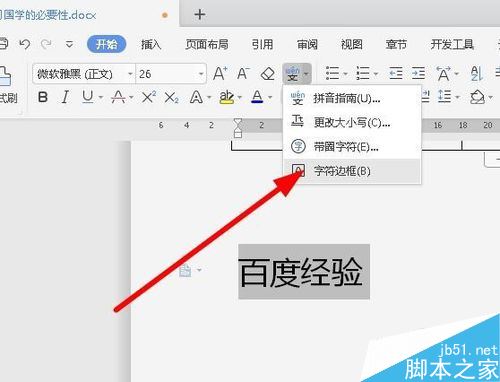Increase font size with the A+ icon
The width and height of the screenshot is (500, 382).
tap(220, 73)
